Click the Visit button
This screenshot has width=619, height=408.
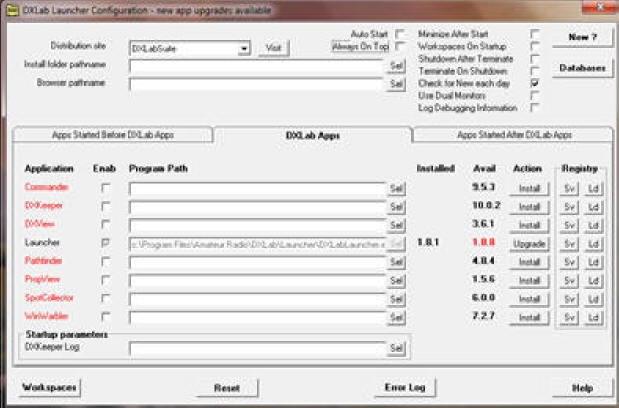pyautogui.click(x=274, y=48)
